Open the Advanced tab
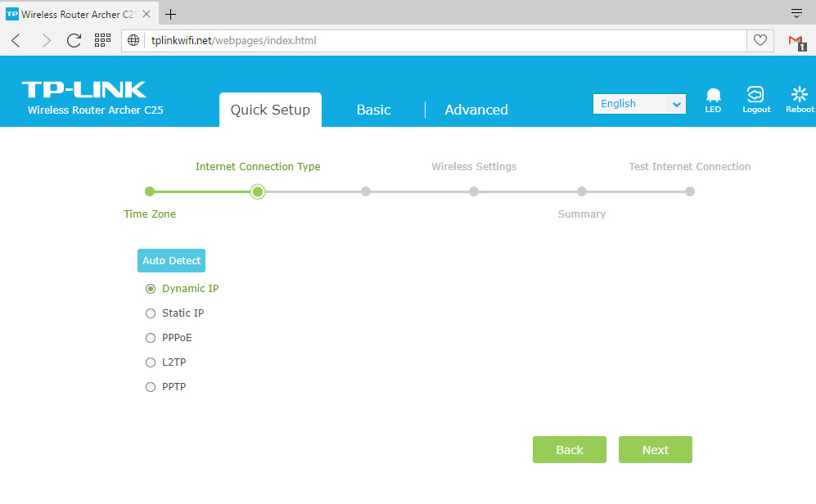Viewport: 816px width, 504px height. (x=476, y=110)
